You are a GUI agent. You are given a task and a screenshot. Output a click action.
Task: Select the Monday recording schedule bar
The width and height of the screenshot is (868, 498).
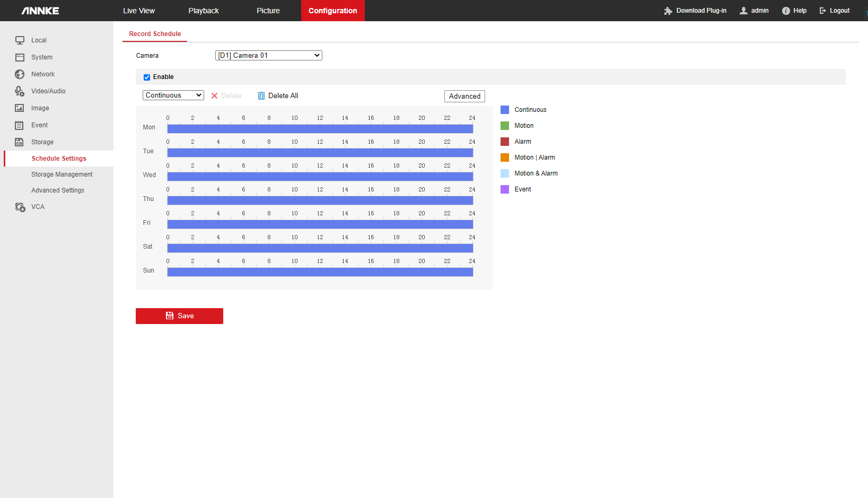click(320, 129)
